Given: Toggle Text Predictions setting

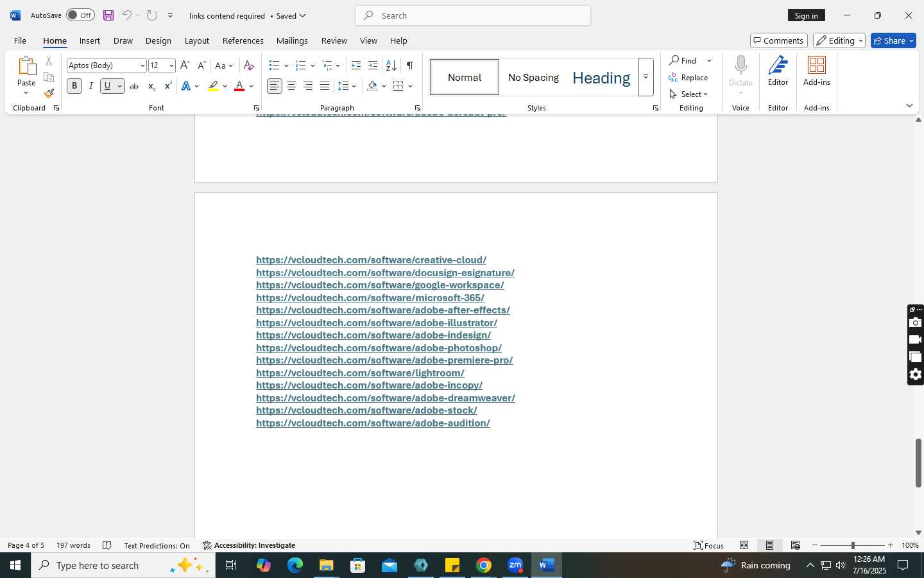Looking at the screenshot, I should point(157,545).
